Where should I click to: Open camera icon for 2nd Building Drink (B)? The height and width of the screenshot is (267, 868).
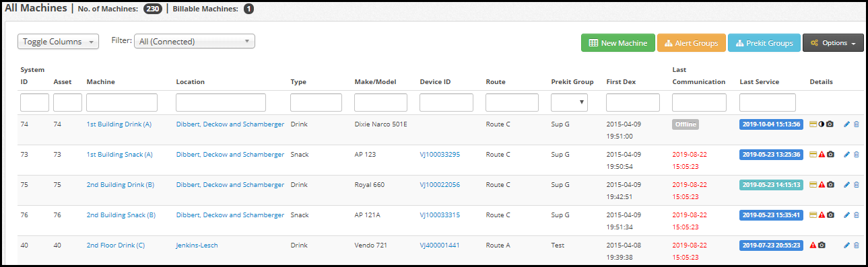[x=830, y=185]
